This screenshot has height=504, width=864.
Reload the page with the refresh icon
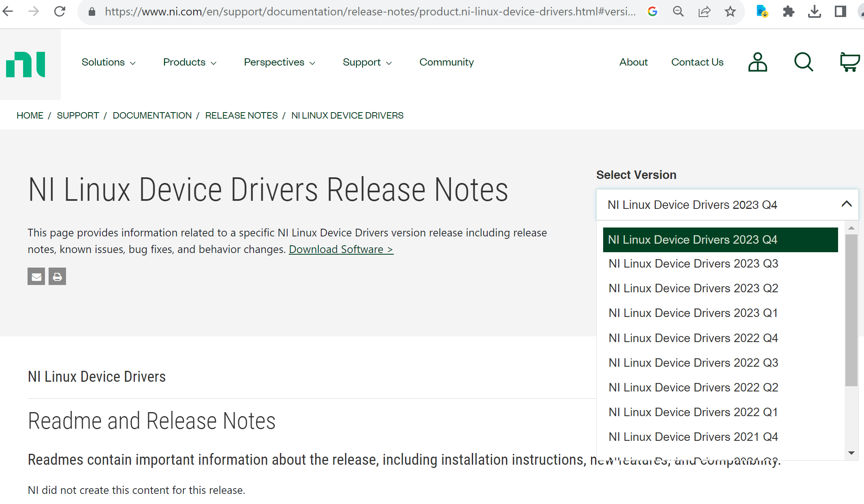pos(60,11)
